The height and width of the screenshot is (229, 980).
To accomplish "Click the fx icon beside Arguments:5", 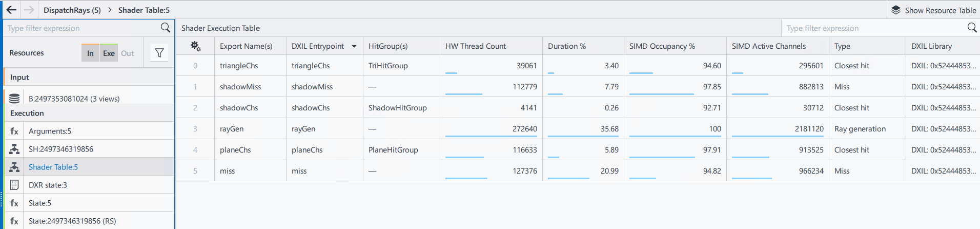I will point(14,131).
